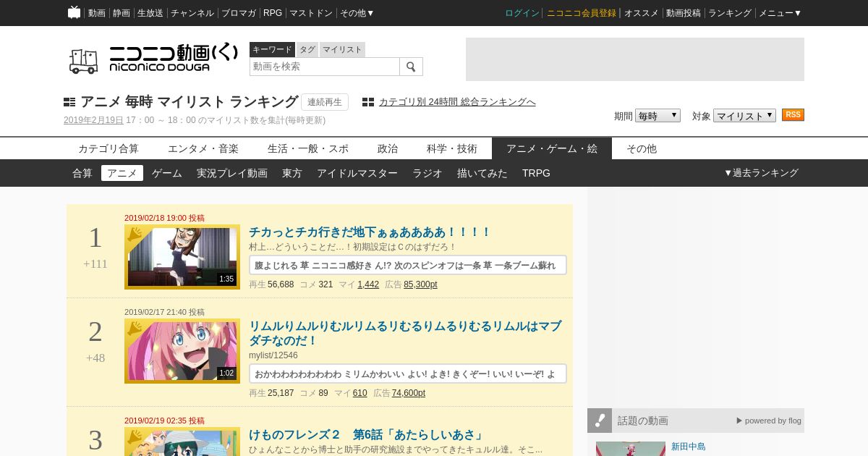Open the 新田中島 link in 話題の動画
This screenshot has width=868, height=456.
pyautogui.click(x=688, y=447)
